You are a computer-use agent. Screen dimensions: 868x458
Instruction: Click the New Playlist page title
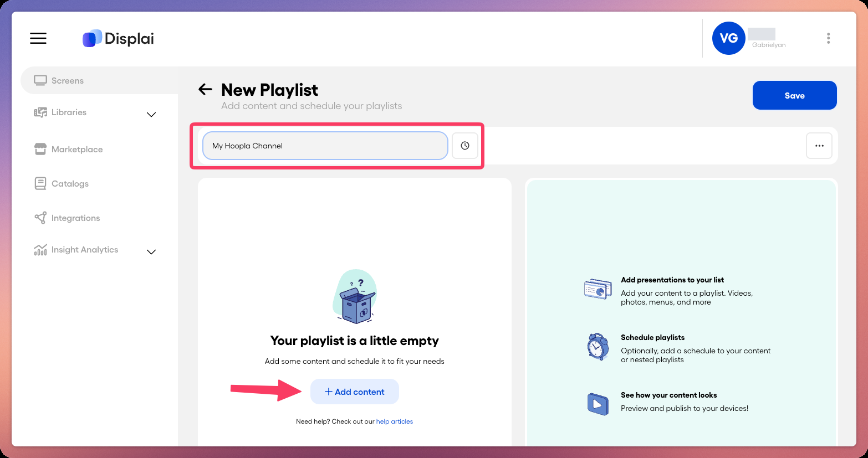(269, 90)
